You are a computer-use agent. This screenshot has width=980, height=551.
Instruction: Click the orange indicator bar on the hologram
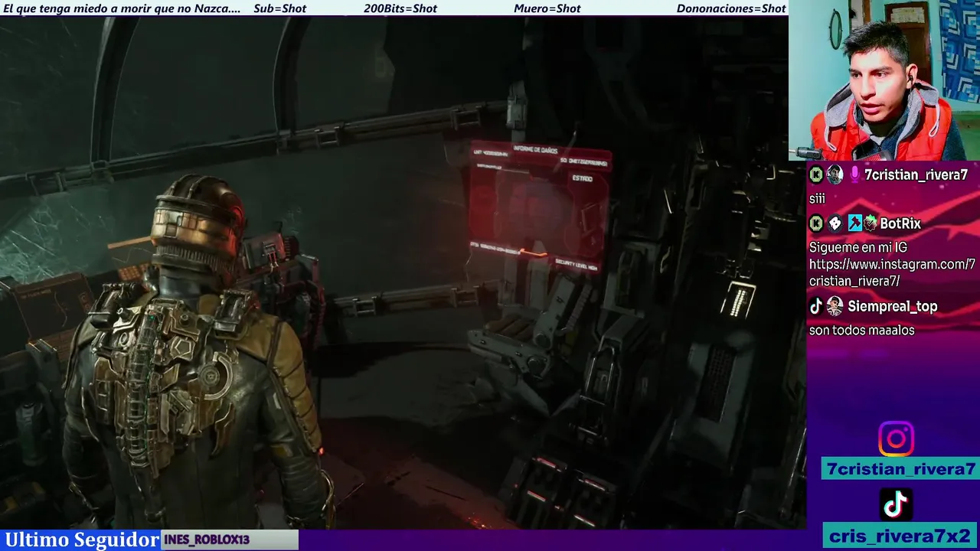(533, 252)
